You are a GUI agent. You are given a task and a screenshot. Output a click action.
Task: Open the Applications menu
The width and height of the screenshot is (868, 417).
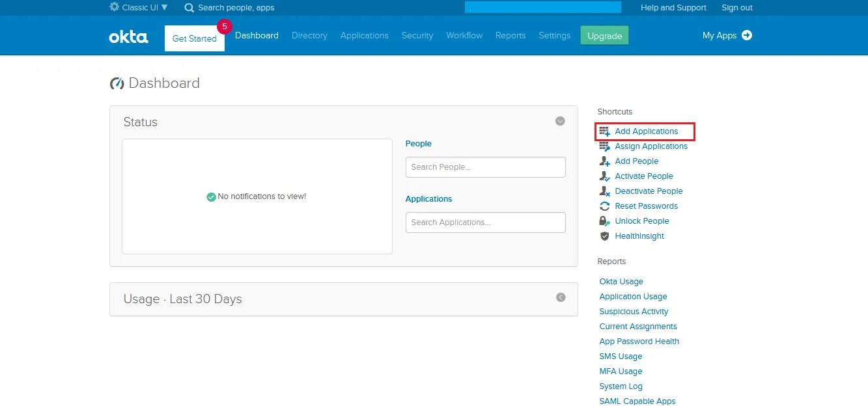click(365, 36)
